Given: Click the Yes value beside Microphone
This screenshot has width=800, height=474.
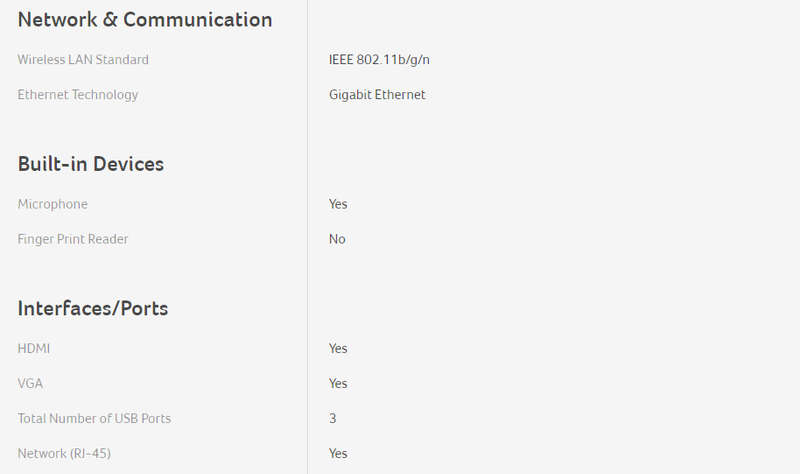Looking at the screenshot, I should click(x=338, y=204).
